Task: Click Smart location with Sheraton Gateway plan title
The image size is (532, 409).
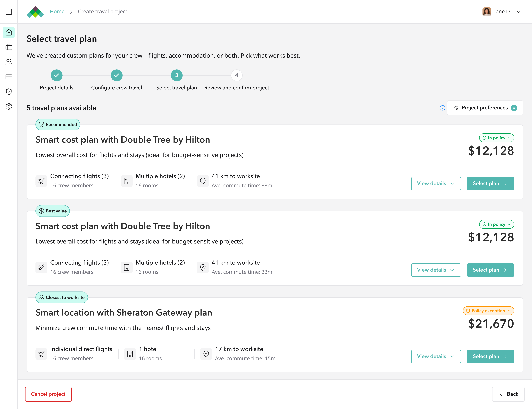Action: (x=124, y=313)
